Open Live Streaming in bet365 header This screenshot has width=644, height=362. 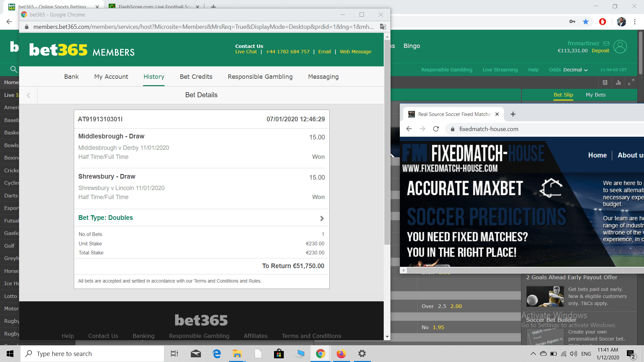pos(500,70)
